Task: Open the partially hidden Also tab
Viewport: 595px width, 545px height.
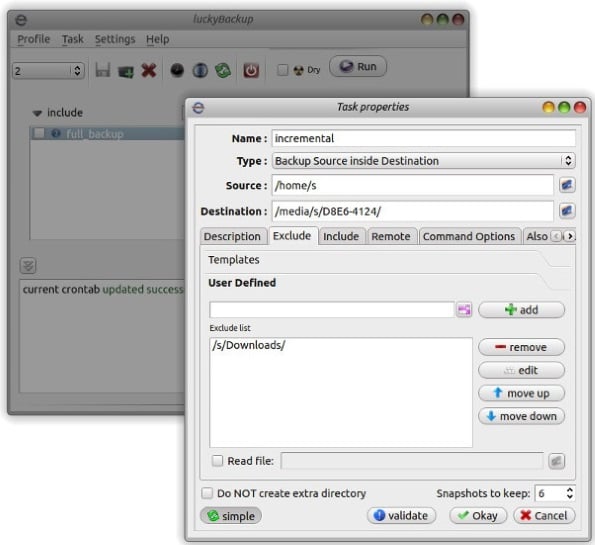Action: 536,236
